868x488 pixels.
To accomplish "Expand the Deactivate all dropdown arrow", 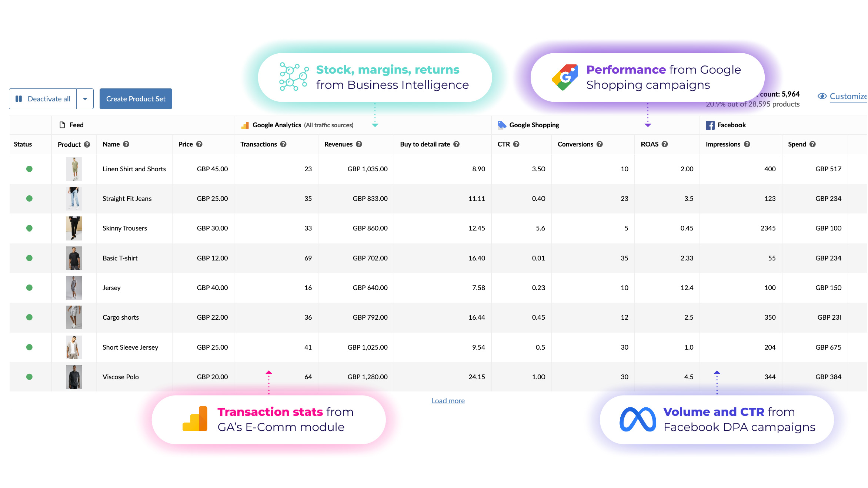I will [85, 99].
